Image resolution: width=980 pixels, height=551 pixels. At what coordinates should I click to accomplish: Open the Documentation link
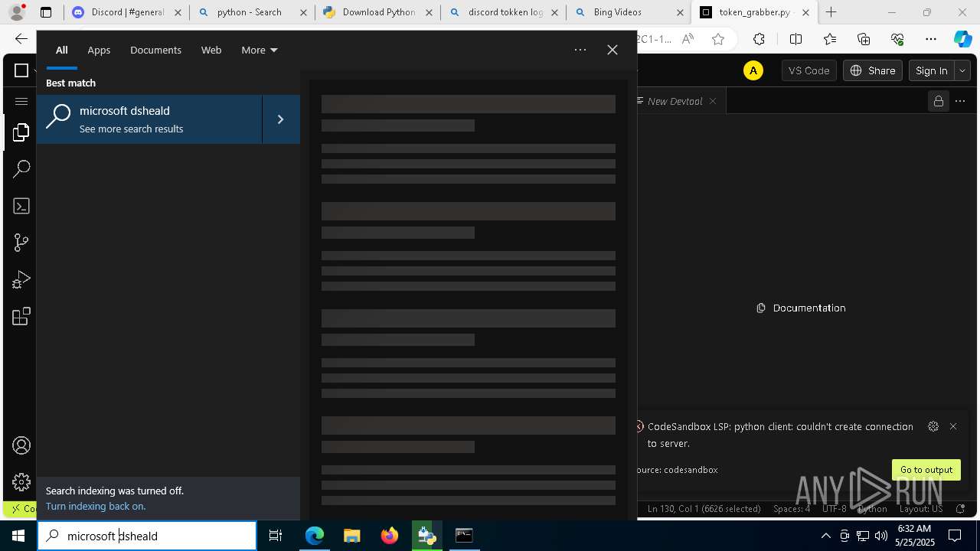click(x=801, y=308)
